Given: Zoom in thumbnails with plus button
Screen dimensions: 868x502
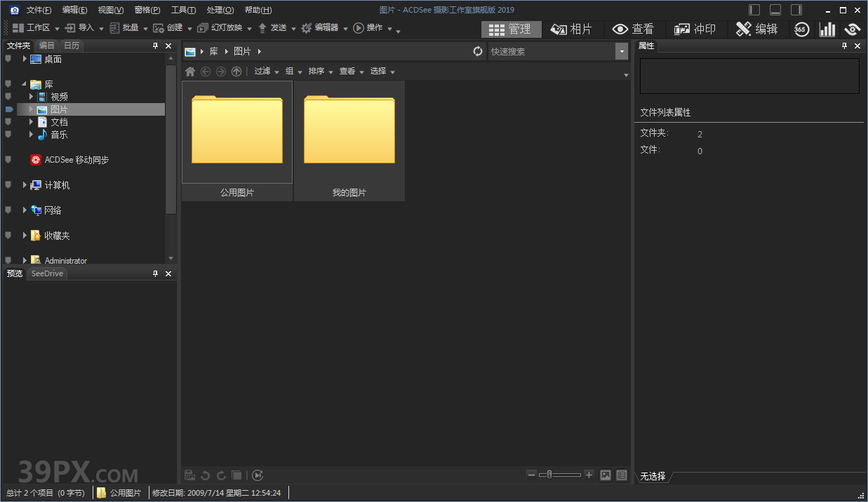Looking at the screenshot, I should (589, 475).
